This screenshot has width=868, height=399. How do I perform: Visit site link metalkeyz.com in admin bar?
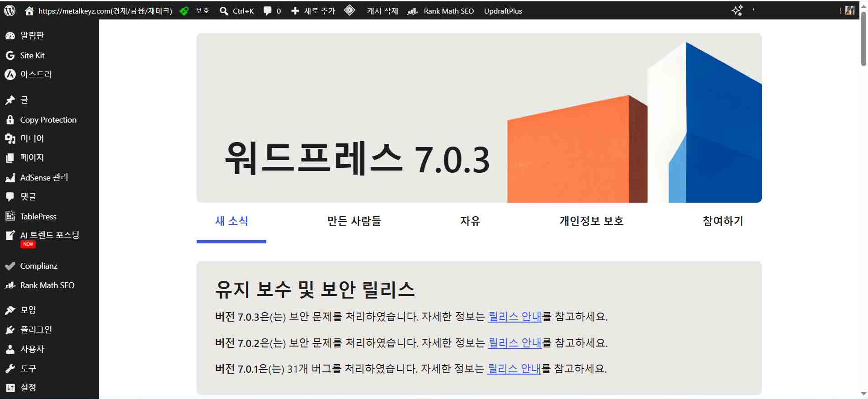(105, 11)
